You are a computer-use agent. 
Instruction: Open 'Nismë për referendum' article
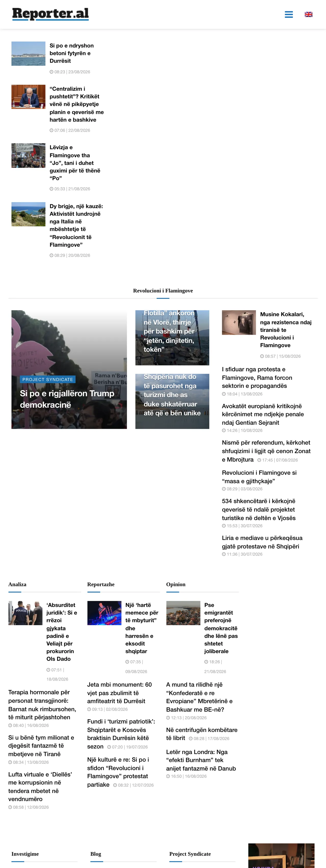[266, 451]
